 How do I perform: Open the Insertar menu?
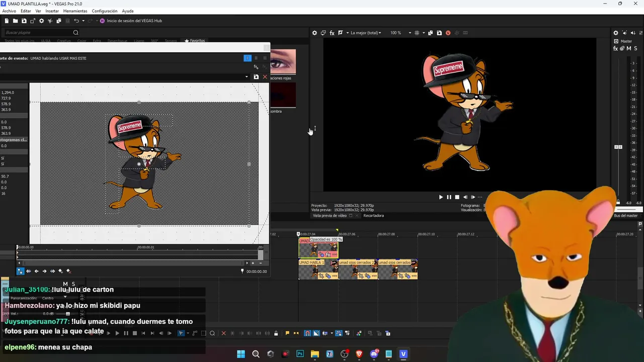[52, 11]
